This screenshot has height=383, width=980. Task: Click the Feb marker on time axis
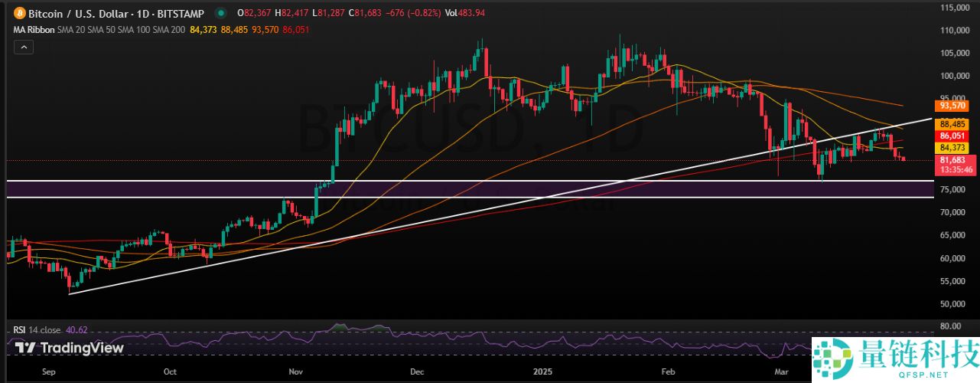[x=669, y=370]
